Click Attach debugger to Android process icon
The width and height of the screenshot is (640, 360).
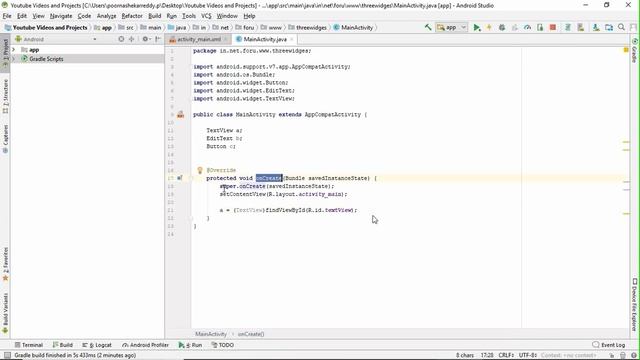(x=540, y=27)
